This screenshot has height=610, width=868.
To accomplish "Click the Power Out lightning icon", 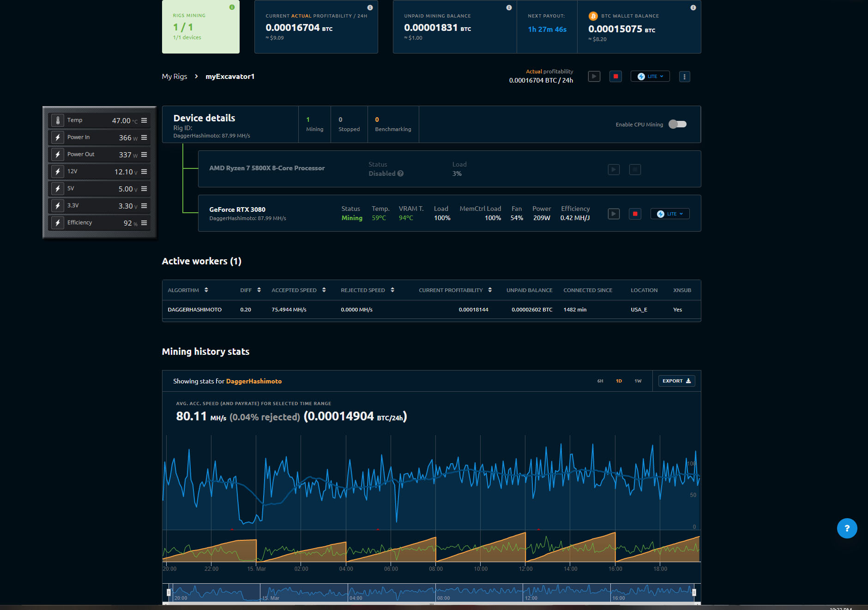I will coord(58,155).
